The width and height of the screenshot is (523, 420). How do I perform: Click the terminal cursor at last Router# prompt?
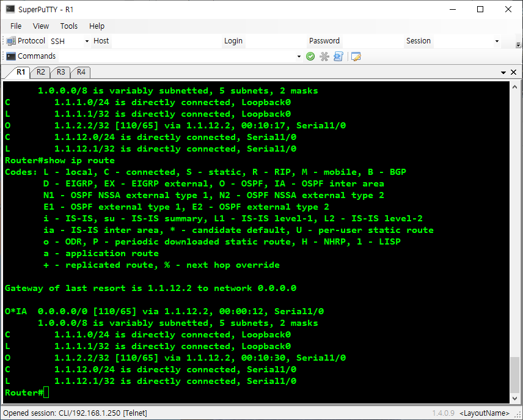coord(46,392)
